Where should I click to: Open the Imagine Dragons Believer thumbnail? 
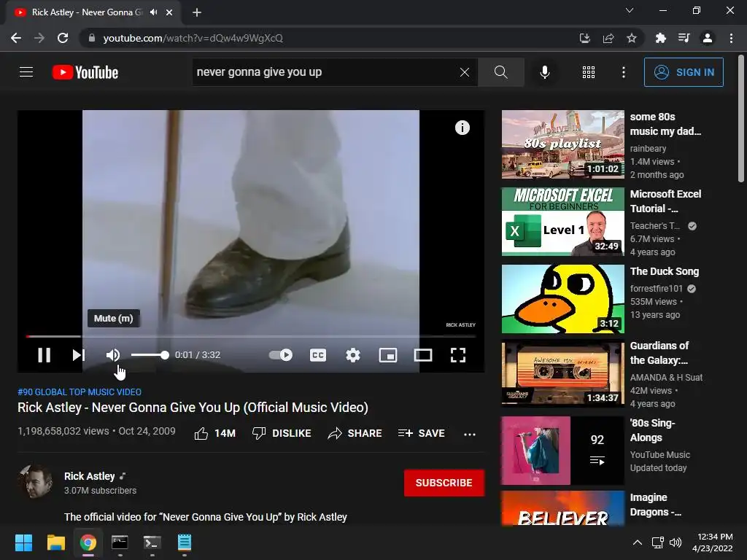[562, 508]
